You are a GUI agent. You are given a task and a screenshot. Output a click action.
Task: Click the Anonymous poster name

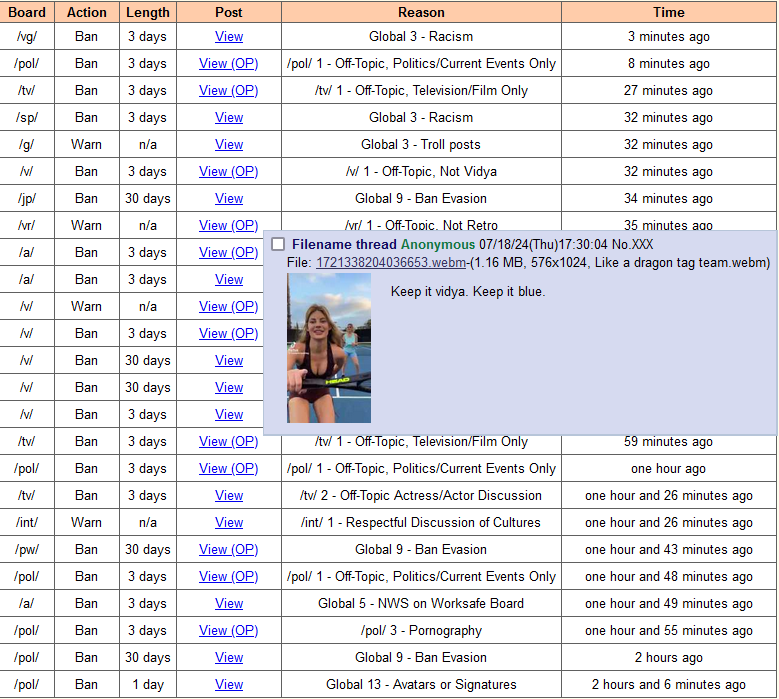[x=438, y=244]
